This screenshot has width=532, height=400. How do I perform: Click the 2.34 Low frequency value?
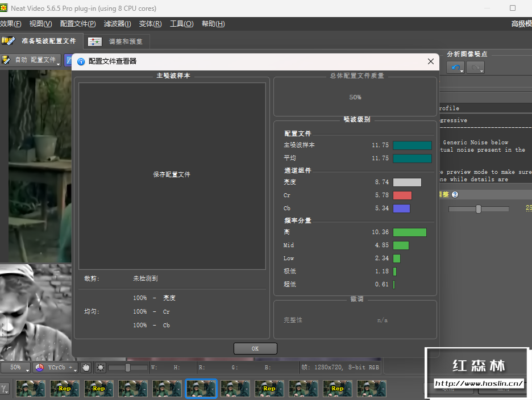coord(382,258)
